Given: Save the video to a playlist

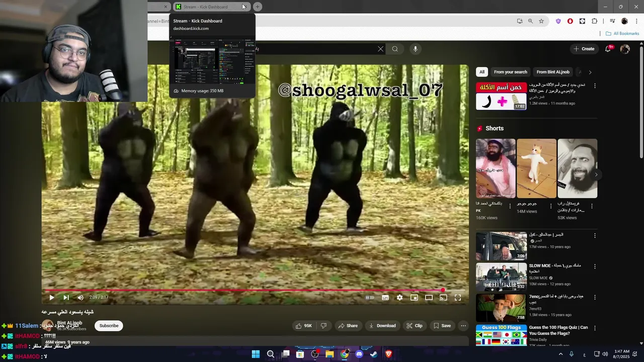Looking at the screenshot, I should [442, 326].
